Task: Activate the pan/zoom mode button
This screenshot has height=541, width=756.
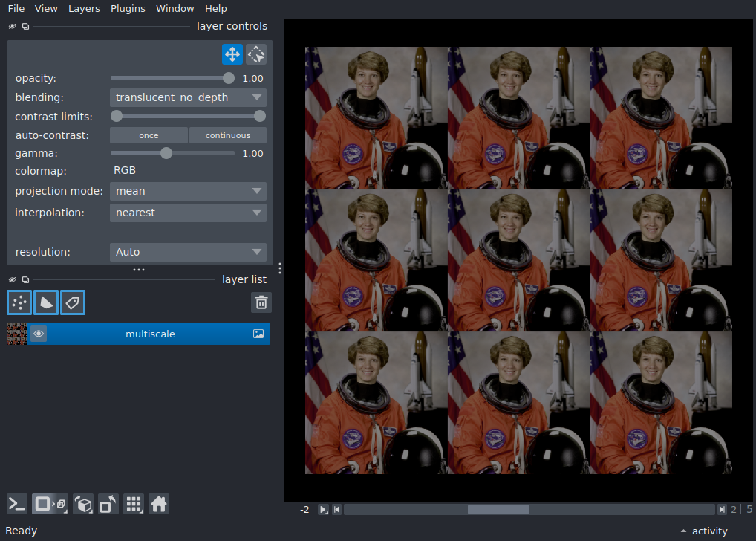Action: pyautogui.click(x=232, y=54)
